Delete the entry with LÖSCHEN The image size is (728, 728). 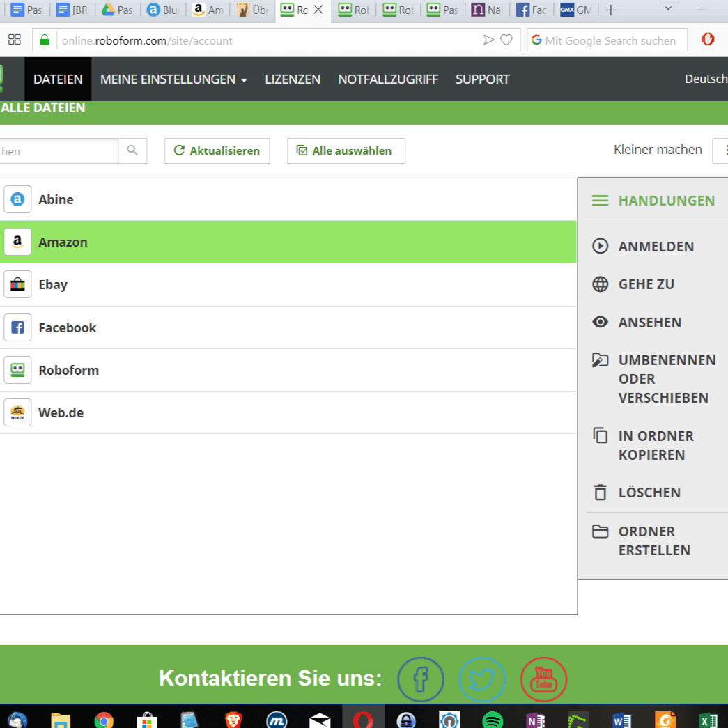(x=636, y=492)
